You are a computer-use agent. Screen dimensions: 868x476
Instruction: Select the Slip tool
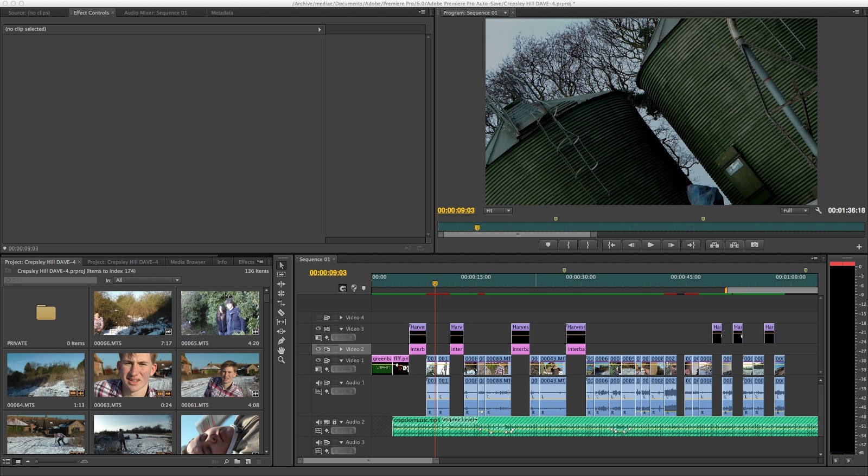(281, 321)
